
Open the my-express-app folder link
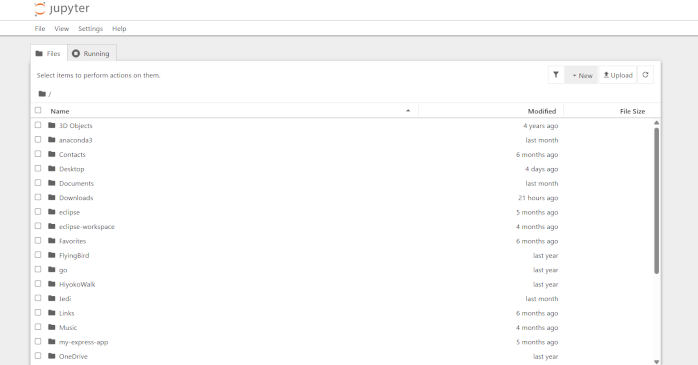click(x=84, y=342)
